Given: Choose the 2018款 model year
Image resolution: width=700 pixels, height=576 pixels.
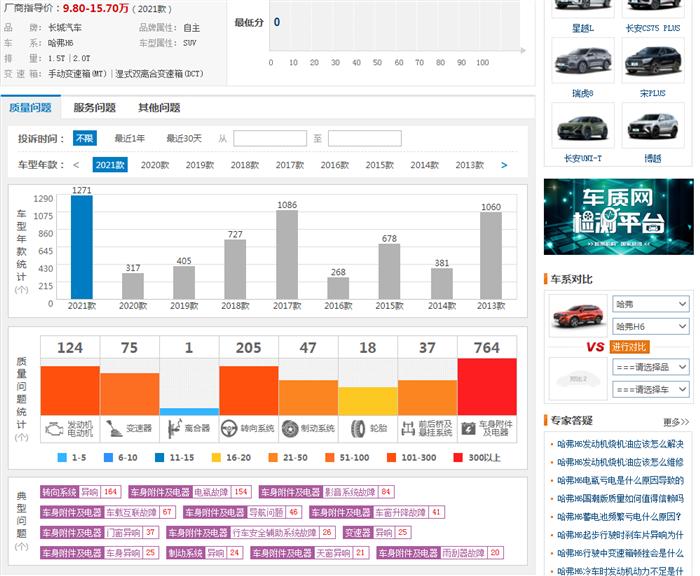Looking at the screenshot, I should (x=245, y=165).
